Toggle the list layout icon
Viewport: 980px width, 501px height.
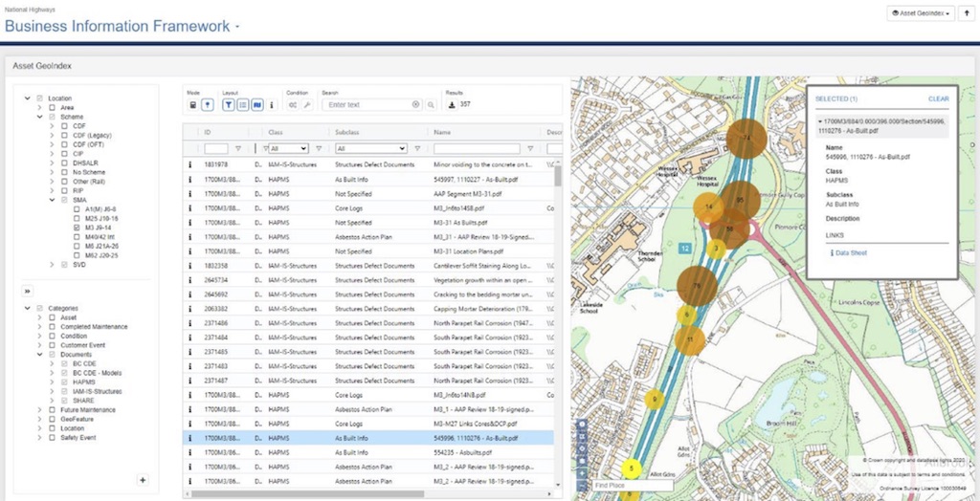point(243,105)
